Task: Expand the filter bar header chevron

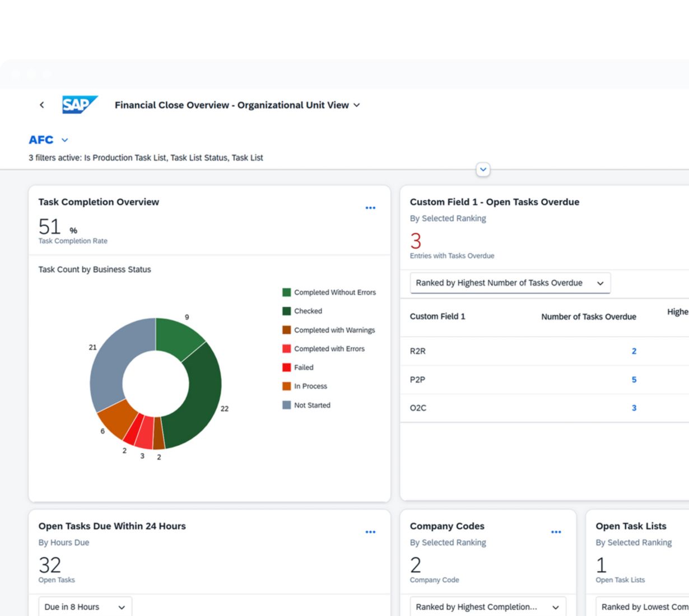Action: [x=483, y=170]
